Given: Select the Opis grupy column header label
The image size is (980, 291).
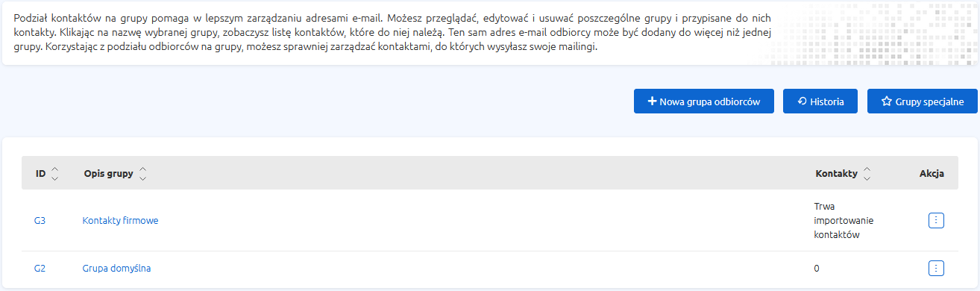Looking at the screenshot, I should (109, 174).
